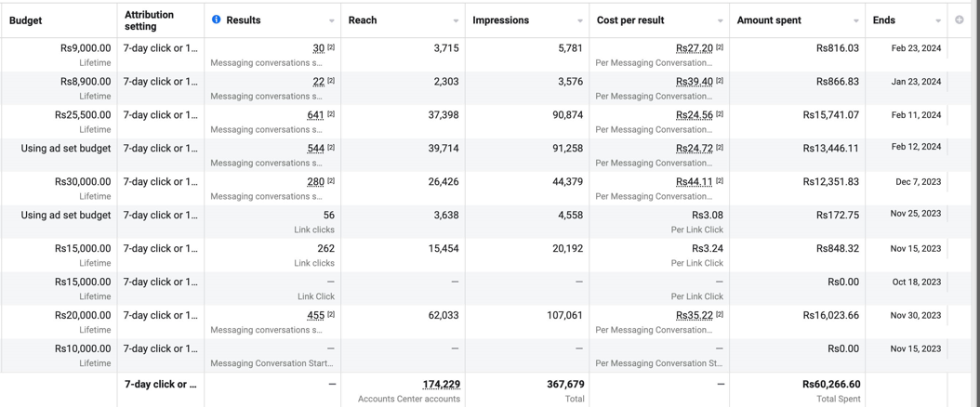Image resolution: width=980 pixels, height=407 pixels.
Task: Open the Results column dropdown arrow
Action: coord(331,20)
